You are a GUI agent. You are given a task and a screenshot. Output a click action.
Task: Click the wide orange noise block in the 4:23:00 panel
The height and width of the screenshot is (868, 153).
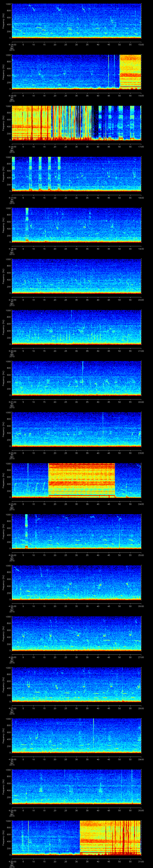tap(82, 480)
